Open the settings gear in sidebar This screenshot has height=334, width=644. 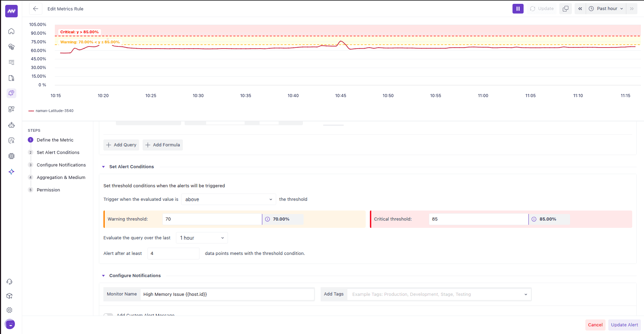(10, 310)
